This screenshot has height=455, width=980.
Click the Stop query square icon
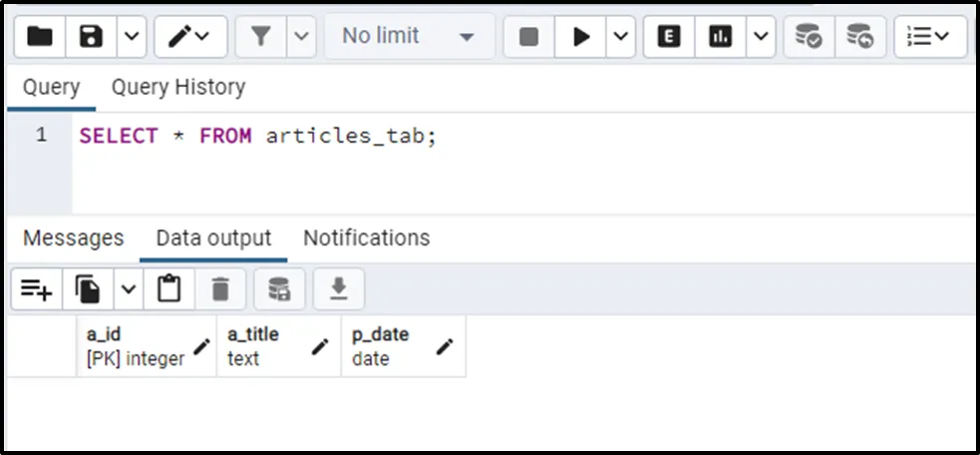[529, 37]
